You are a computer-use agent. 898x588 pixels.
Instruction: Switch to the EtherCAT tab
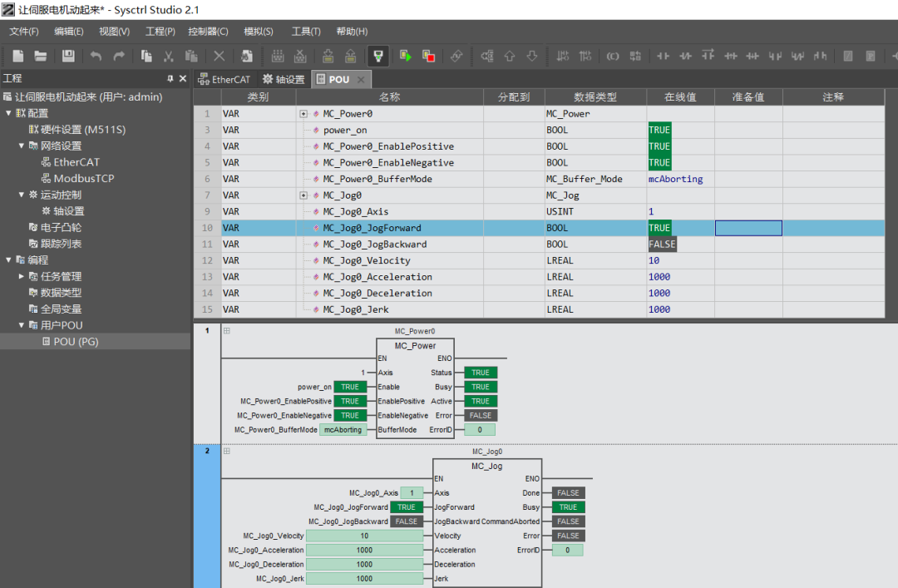[x=224, y=80]
